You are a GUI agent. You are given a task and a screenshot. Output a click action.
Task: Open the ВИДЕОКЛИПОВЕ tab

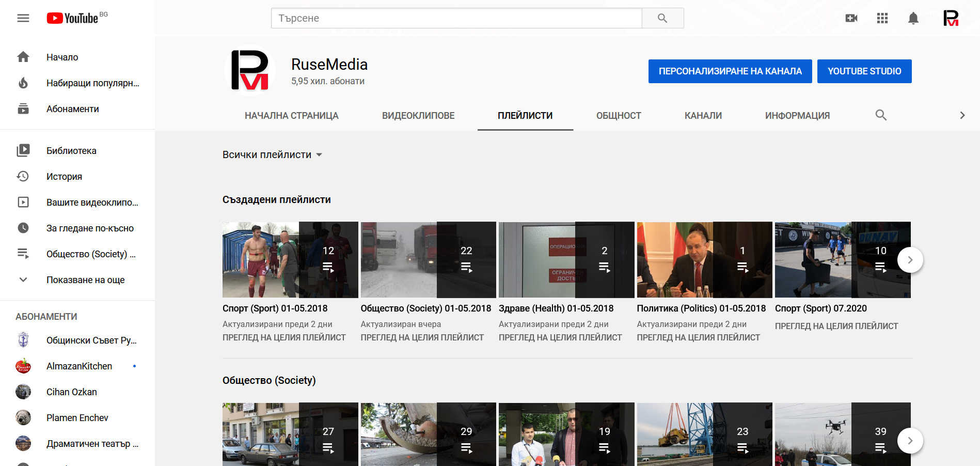tap(418, 116)
